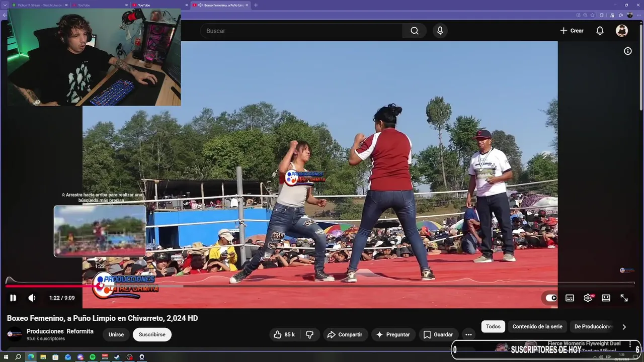Switch to the Boxeo Femenino browser tab
This screenshot has height=362, width=644.
(220, 5)
